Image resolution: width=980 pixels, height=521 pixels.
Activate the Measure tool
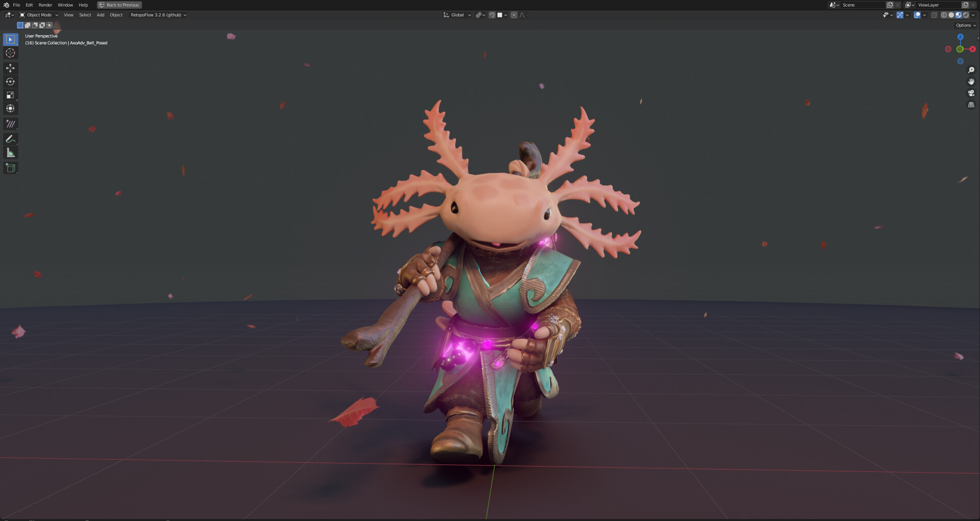[x=10, y=152]
